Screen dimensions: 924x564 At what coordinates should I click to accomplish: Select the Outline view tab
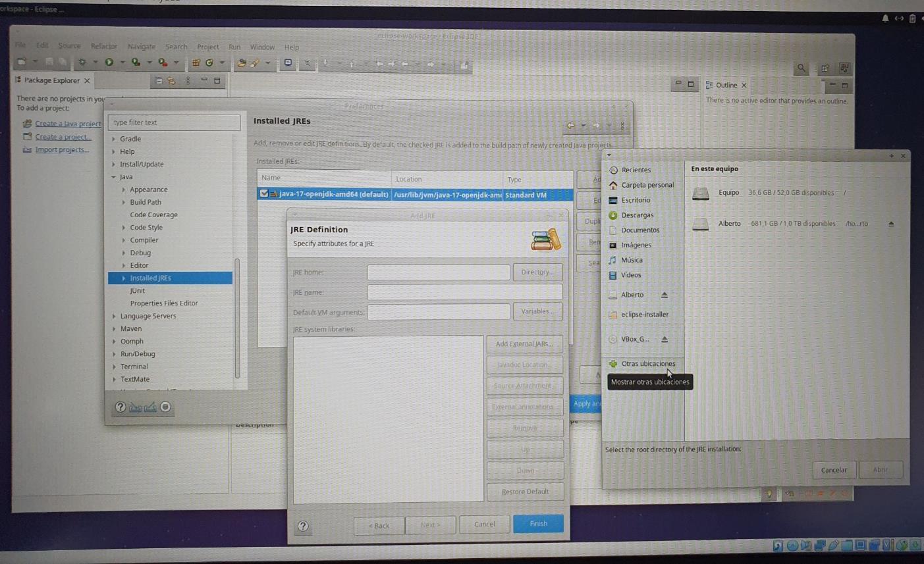(726, 86)
